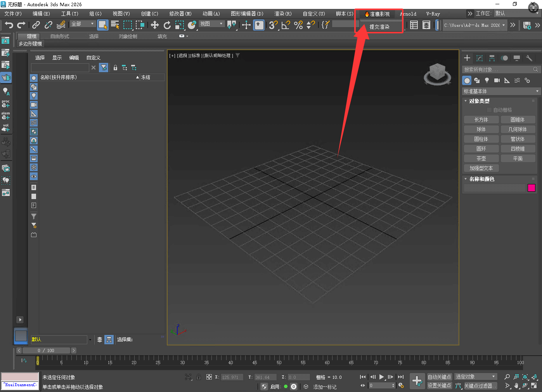Viewport: 542px width, 392px height.
Task: Enable the 自动栅格 checkbox
Action: (489, 110)
